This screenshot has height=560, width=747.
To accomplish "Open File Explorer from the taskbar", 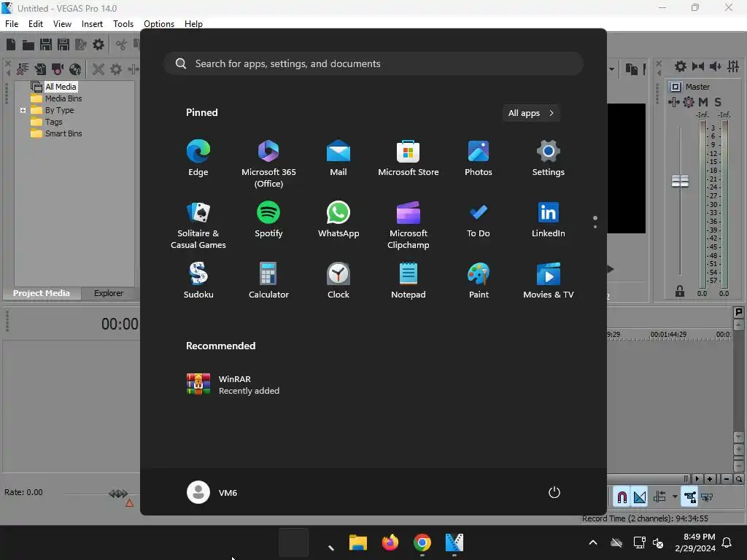I will [357, 542].
